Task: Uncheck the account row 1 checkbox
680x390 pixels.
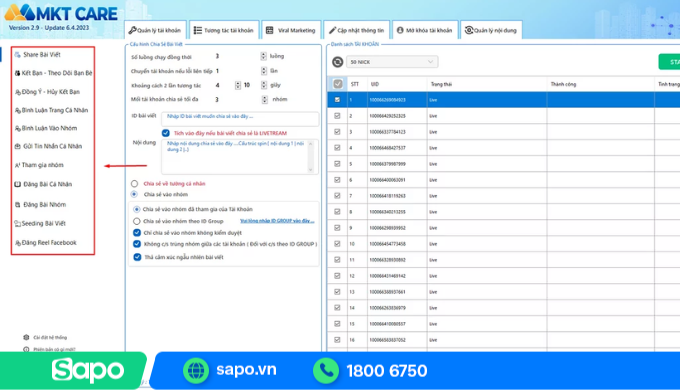Action: click(337, 100)
